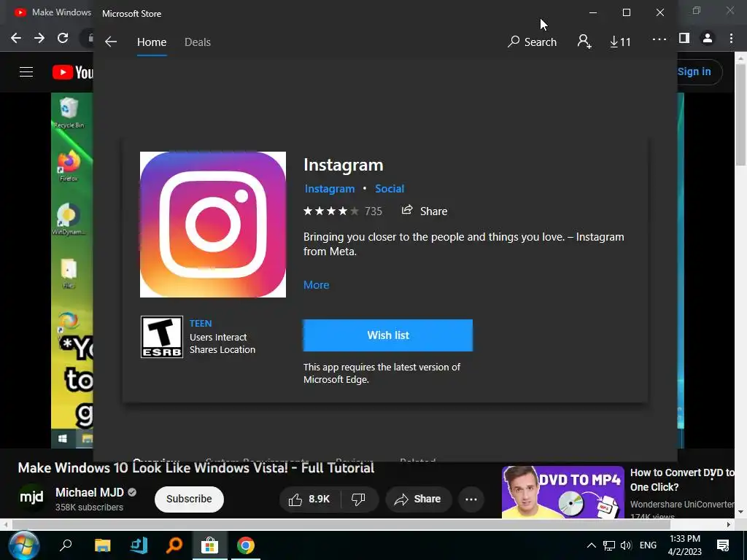Open the Store three-dot more menu
The image size is (747, 560).
[659, 40]
